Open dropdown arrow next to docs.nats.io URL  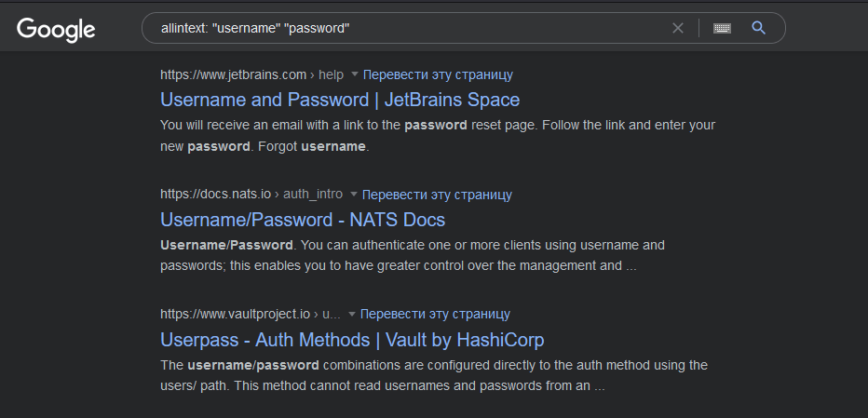click(354, 195)
